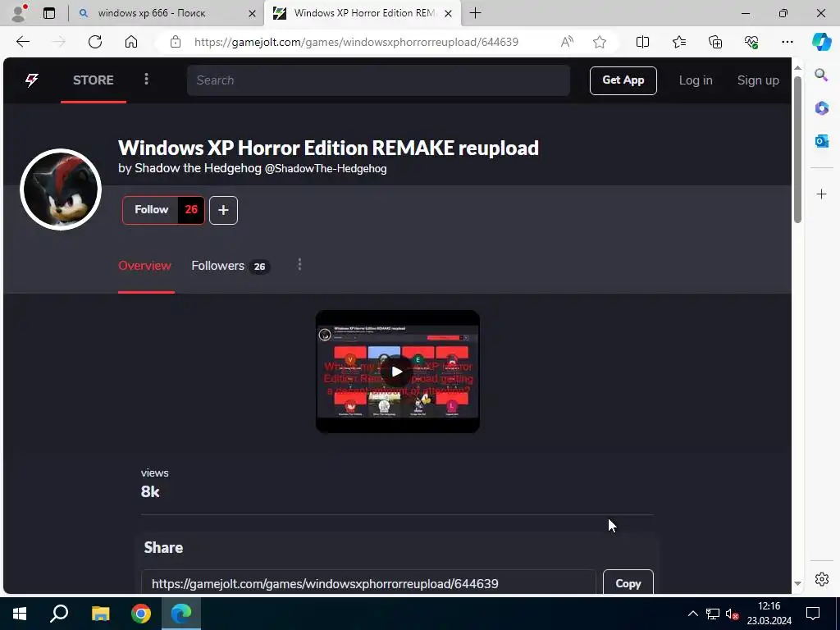The width and height of the screenshot is (840, 630).
Task: Open sidebar settings gear
Action: click(x=821, y=579)
